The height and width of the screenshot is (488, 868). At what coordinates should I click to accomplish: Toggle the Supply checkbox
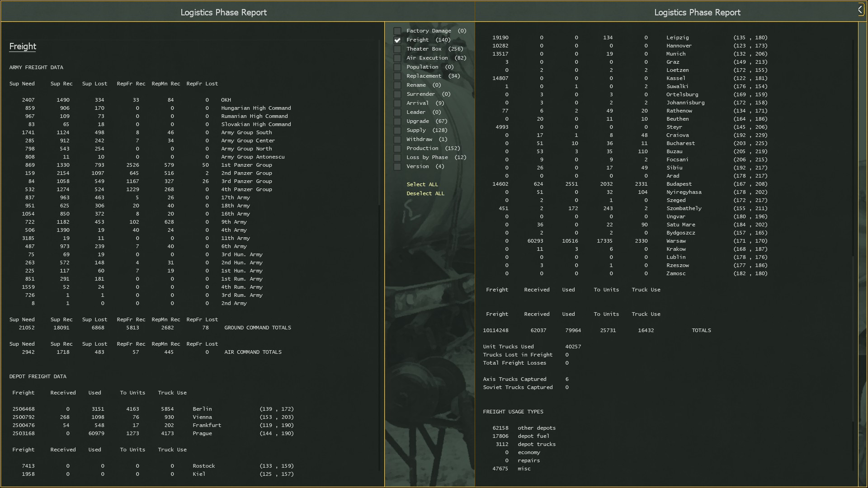(397, 131)
